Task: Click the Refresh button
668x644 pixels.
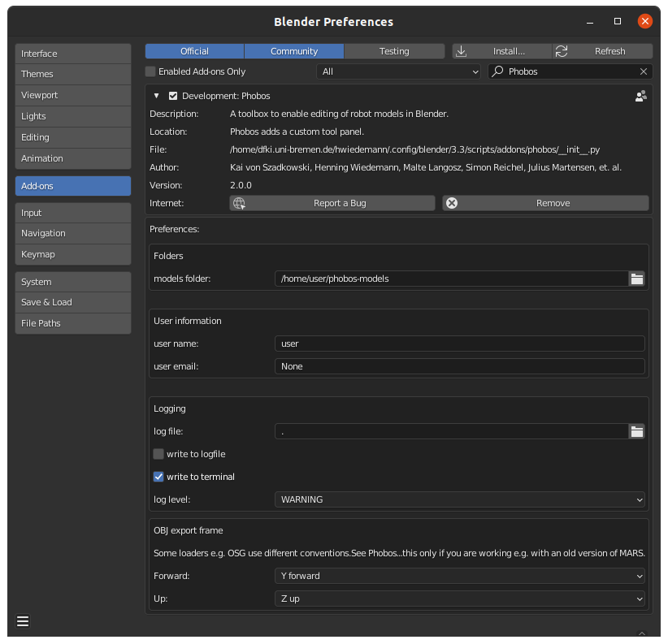Action: click(x=602, y=51)
